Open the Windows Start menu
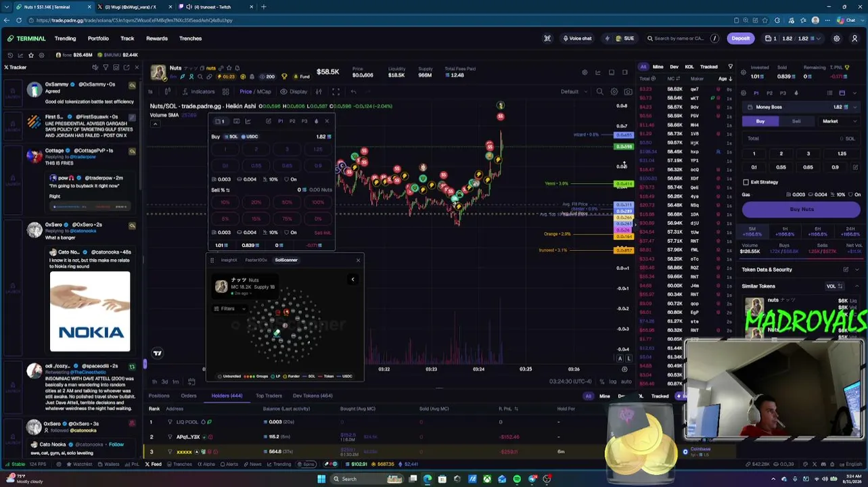Image resolution: width=868 pixels, height=487 pixels. coord(321,479)
